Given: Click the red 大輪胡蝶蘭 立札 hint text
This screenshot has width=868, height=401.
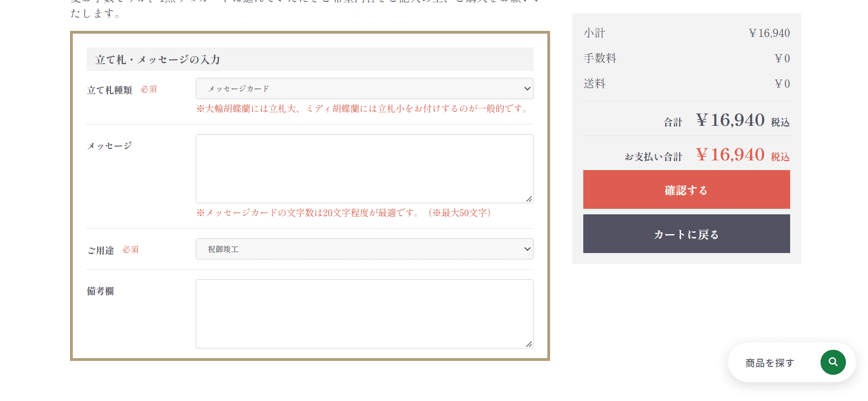Looking at the screenshot, I should (363, 109).
